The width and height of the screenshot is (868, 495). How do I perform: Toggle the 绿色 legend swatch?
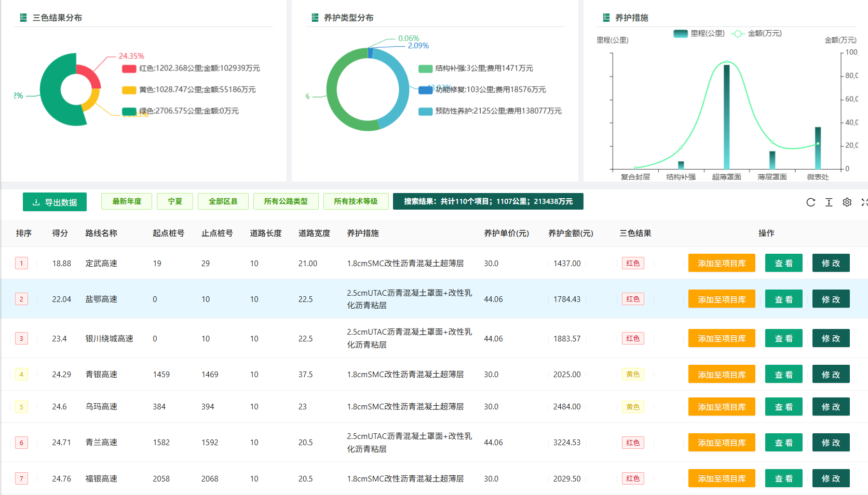[x=129, y=111]
